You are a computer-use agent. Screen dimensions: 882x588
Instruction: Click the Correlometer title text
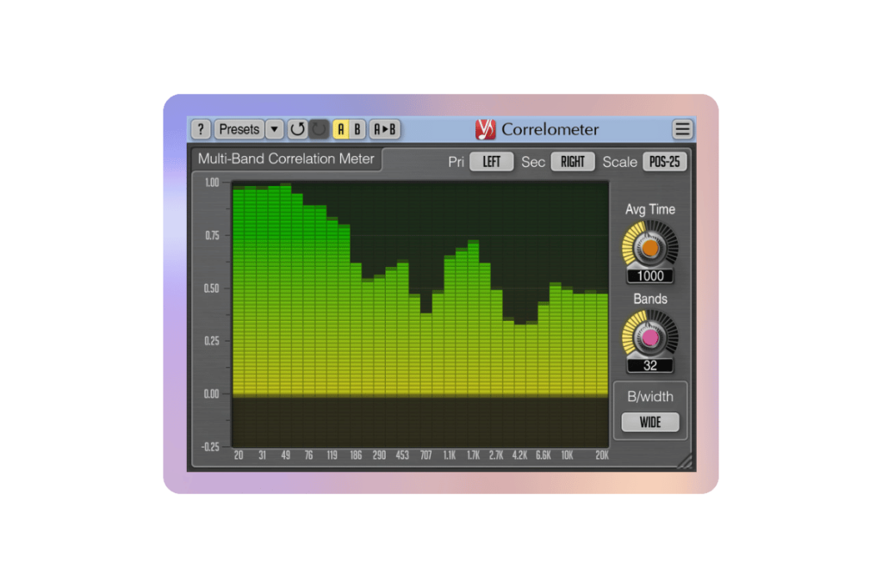click(x=550, y=130)
